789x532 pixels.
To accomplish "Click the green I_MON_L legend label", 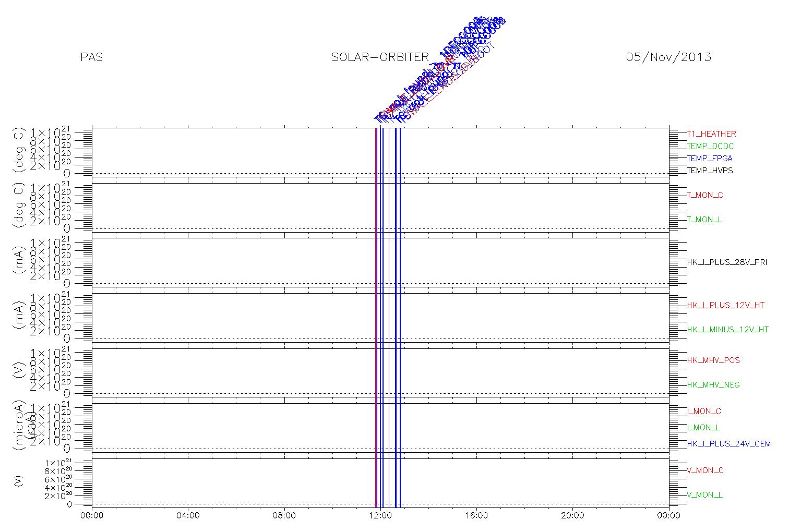I will [703, 428].
